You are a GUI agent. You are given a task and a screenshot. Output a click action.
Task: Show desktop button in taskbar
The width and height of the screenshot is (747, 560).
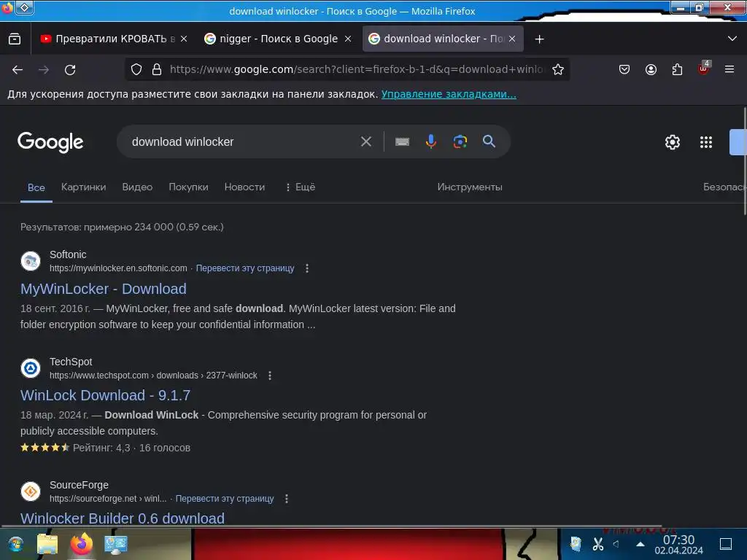tap(726, 544)
